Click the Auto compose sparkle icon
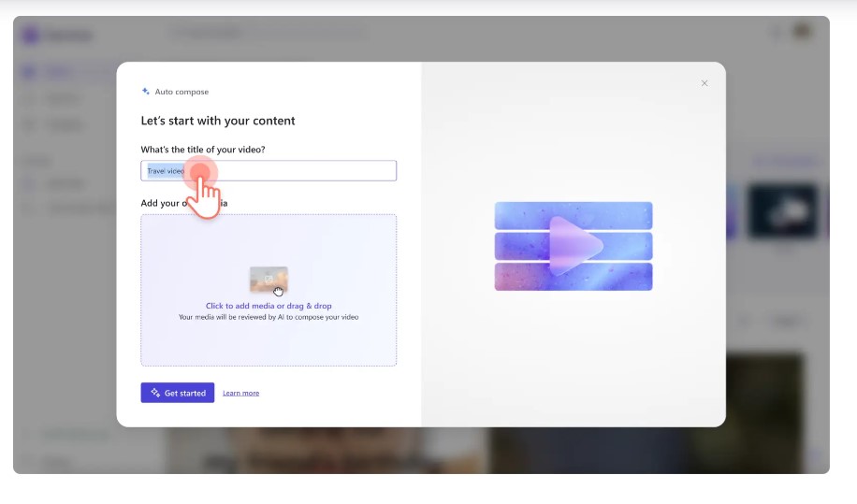This screenshot has height=504, width=857. click(x=145, y=92)
